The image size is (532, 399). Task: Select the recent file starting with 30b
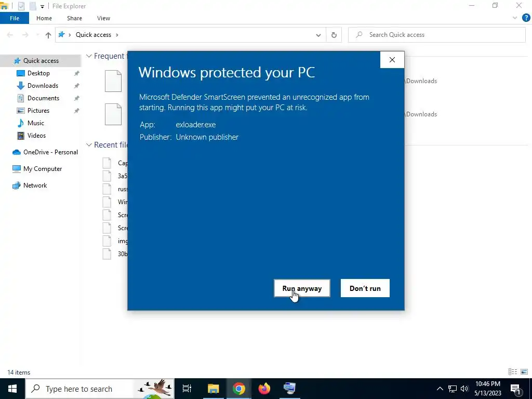click(x=115, y=254)
